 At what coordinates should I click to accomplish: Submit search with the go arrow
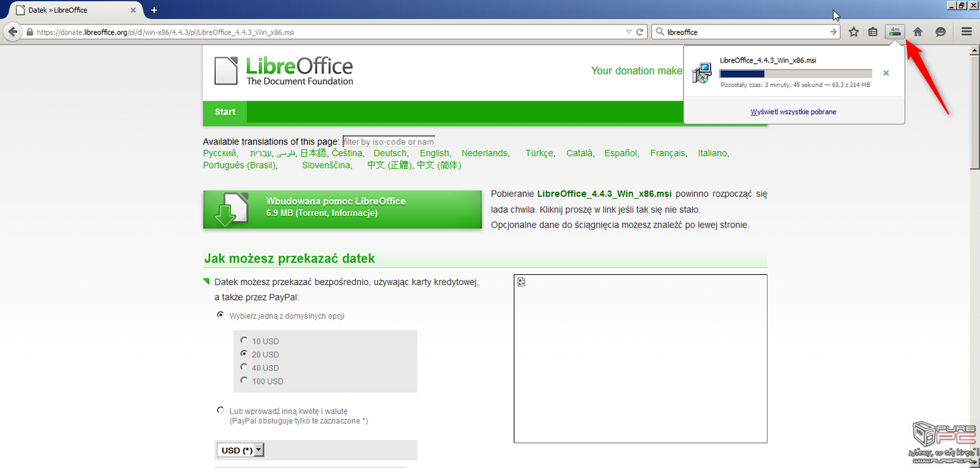click(833, 32)
